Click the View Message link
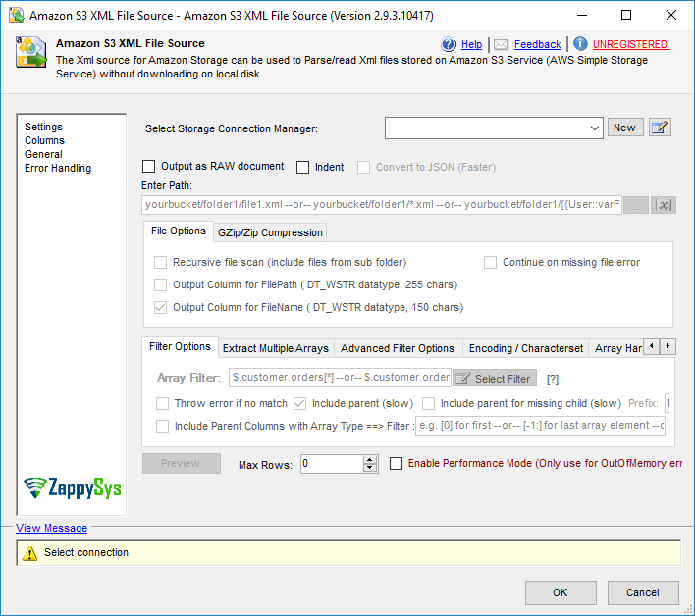 [51, 528]
